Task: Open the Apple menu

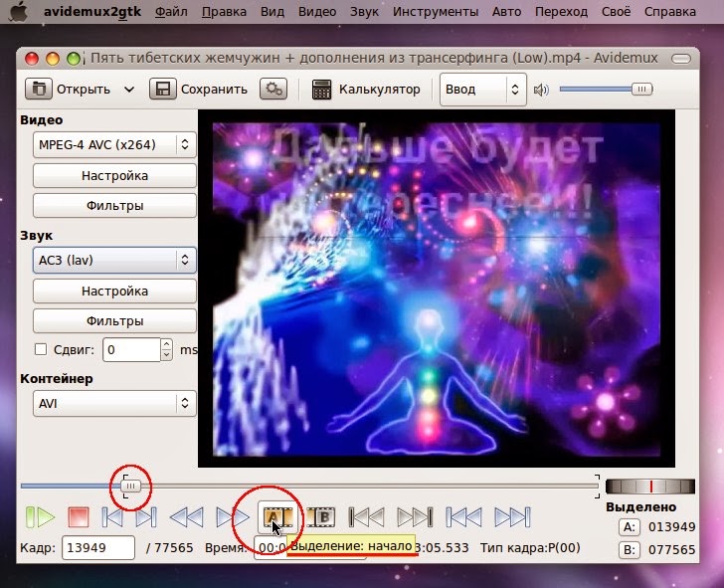Action: pyautogui.click(x=18, y=12)
